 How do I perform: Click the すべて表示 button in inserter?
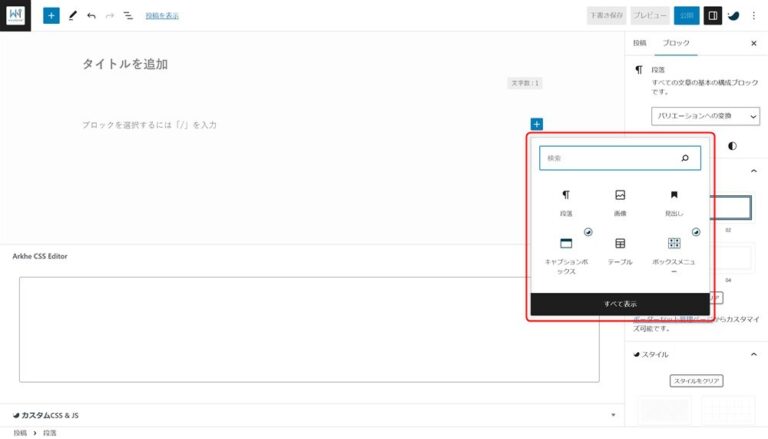620,304
